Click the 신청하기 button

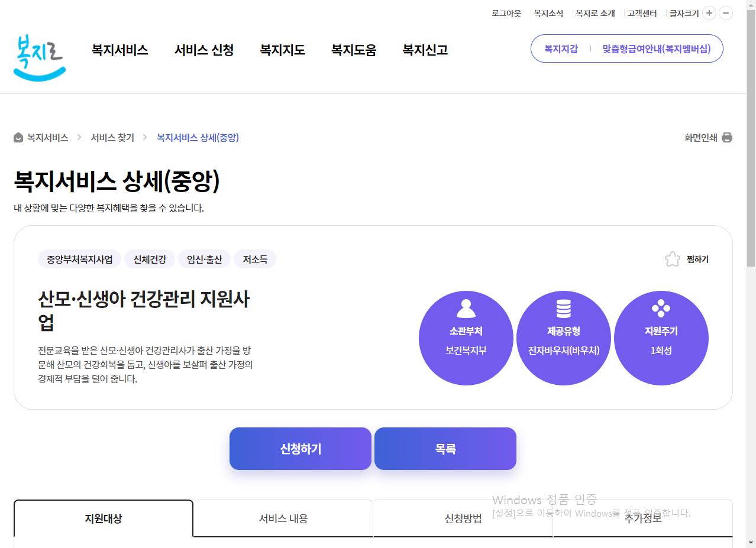coord(301,449)
